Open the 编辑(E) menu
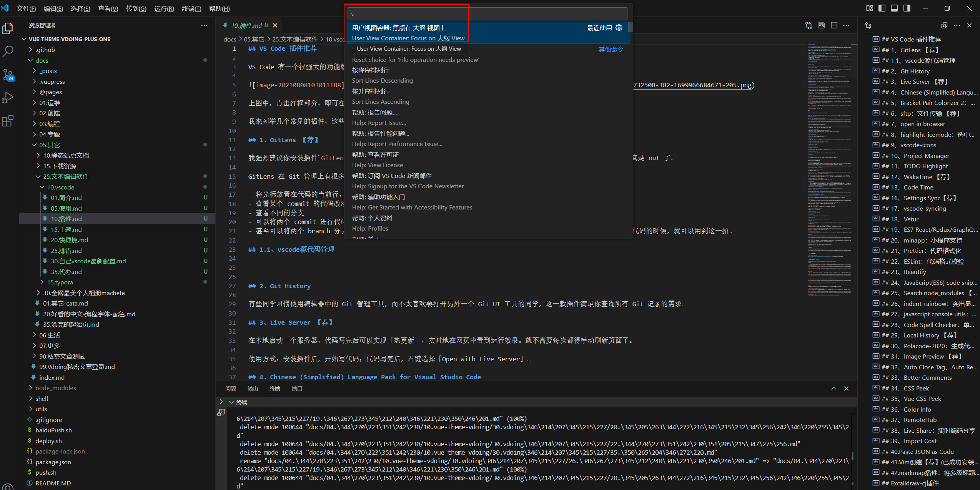This screenshot has height=490, width=980. click(x=53, y=8)
